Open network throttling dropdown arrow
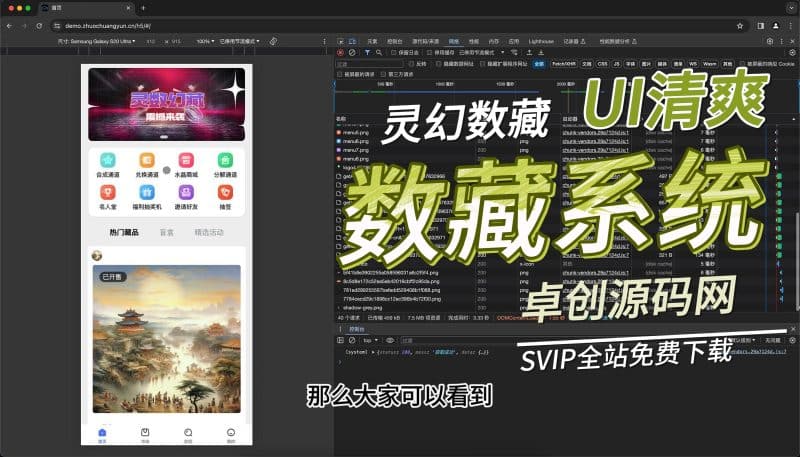Image resolution: width=800 pixels, height=457 pixels. tap(503, 53)
